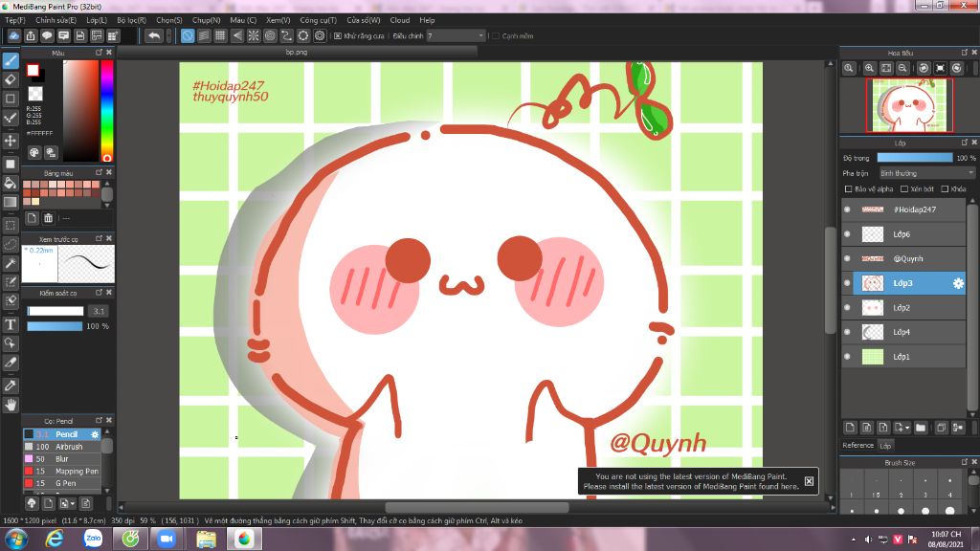Hide the #Hoidap247 layer

pos(848,209)
